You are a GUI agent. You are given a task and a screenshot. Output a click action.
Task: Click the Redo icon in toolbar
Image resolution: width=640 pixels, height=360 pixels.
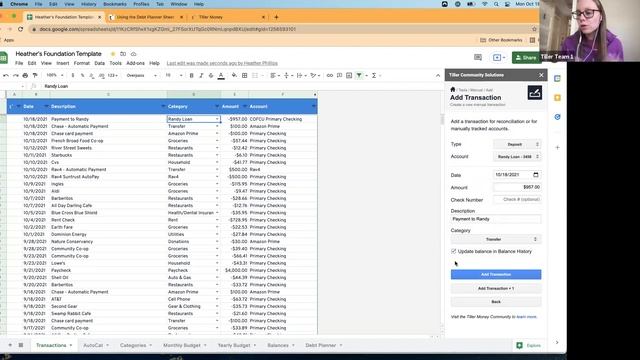pyautogui.click(x=16, y=76)
